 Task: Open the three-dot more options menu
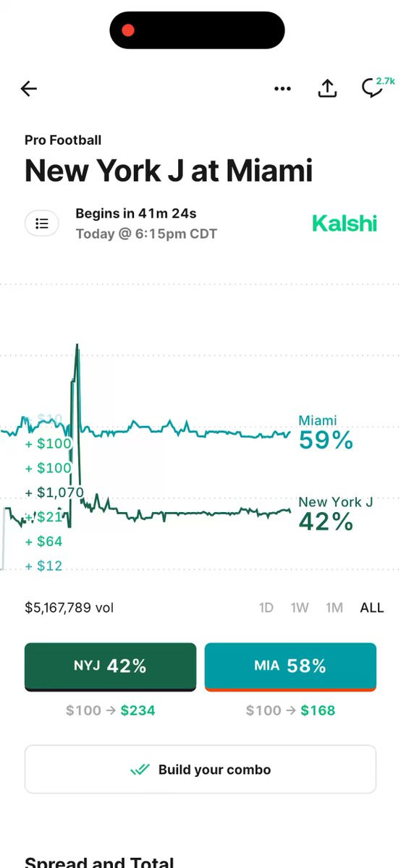coord(282,88)
